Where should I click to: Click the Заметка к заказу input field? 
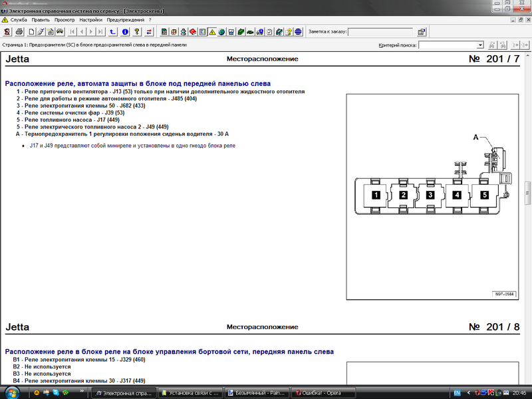click(380, 32)
